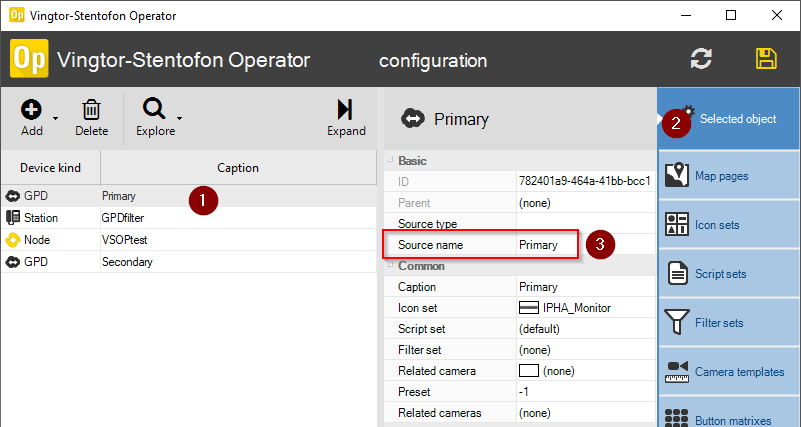
Task: Click the yellow save disk icon
Action: [x=766, y=59]
